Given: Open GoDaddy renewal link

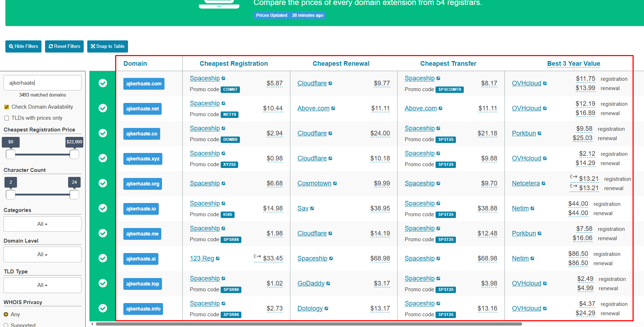Looking at the screenshot, I should [311, 283].
